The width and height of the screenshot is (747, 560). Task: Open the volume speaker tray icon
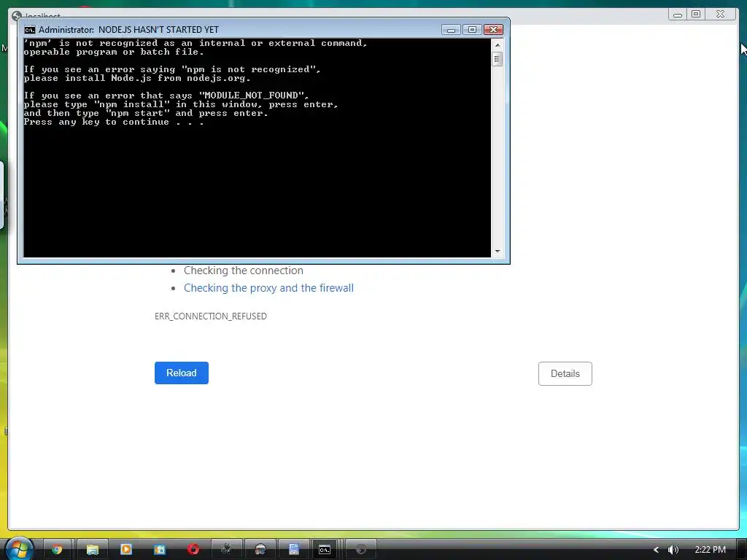pyautogui.click(x=673, y=550)
